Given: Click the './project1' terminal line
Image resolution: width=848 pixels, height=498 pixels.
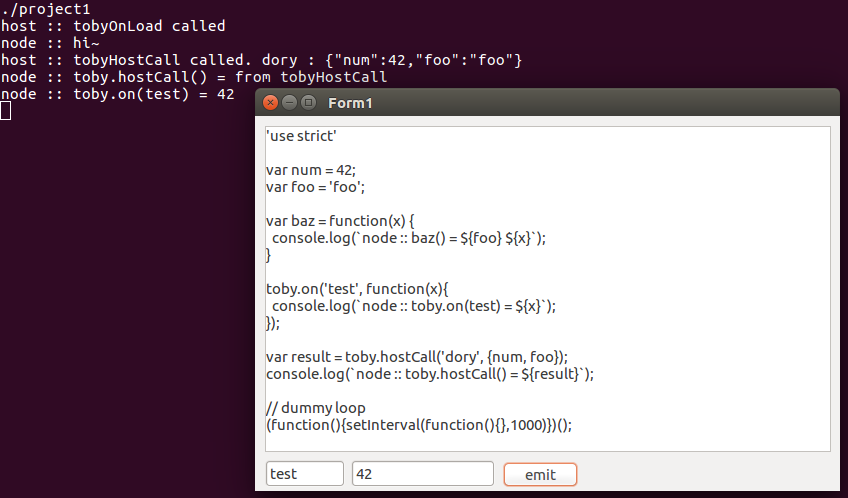Looking at the screenshot, I should click(45, 9).
